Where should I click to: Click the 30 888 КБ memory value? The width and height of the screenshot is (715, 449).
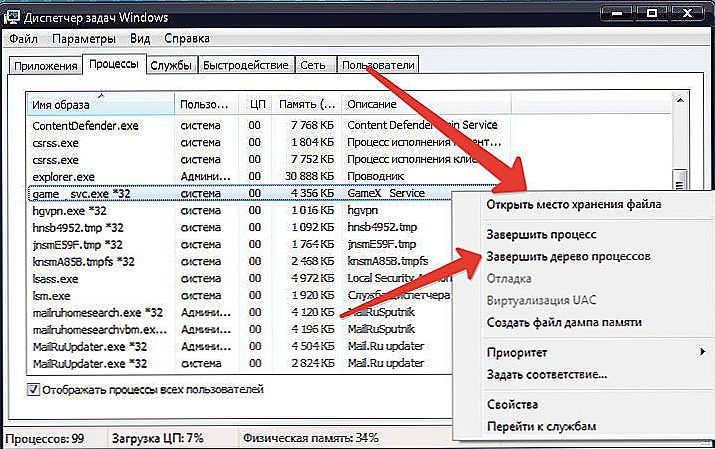pos(310,177)
